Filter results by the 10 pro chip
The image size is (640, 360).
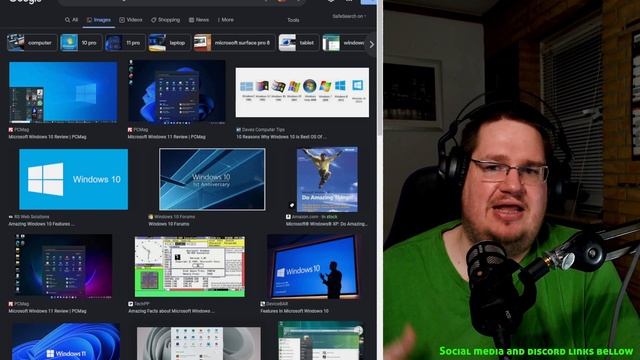(x=81, y=43)
